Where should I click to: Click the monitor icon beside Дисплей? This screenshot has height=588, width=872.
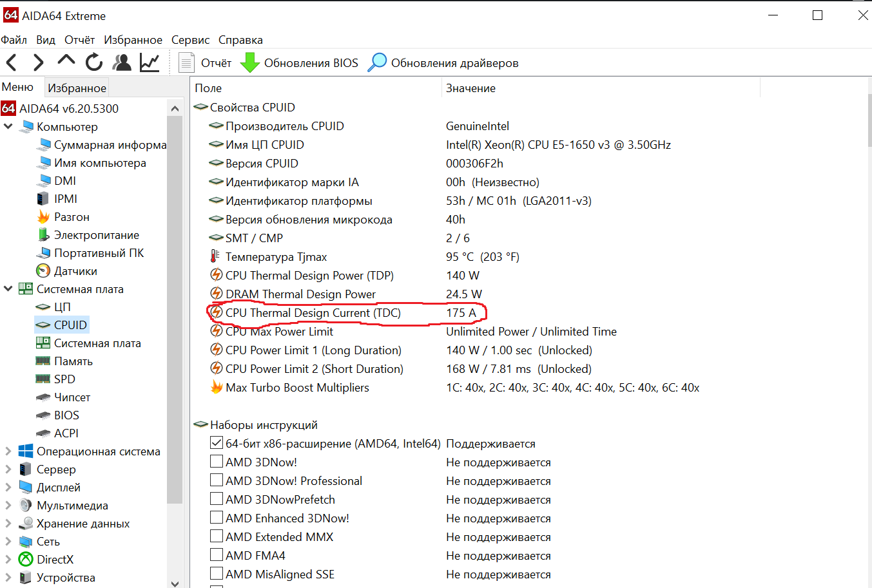(26, 488)
